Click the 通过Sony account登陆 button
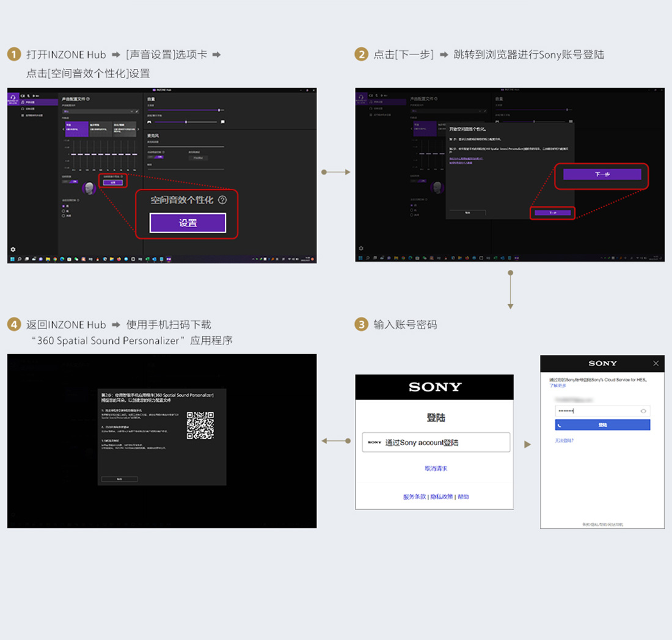The height and width of the screenshot is (640, 672). point(436,442)
